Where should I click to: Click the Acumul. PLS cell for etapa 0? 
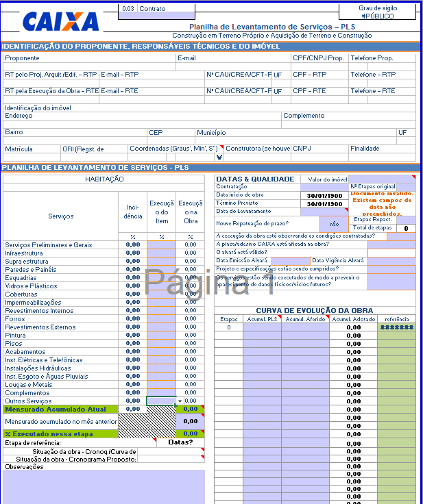pos(262,327)
